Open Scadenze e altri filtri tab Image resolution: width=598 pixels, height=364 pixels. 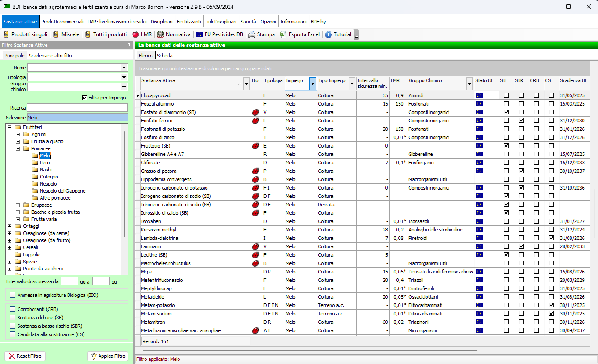click(x=50, y=56)
